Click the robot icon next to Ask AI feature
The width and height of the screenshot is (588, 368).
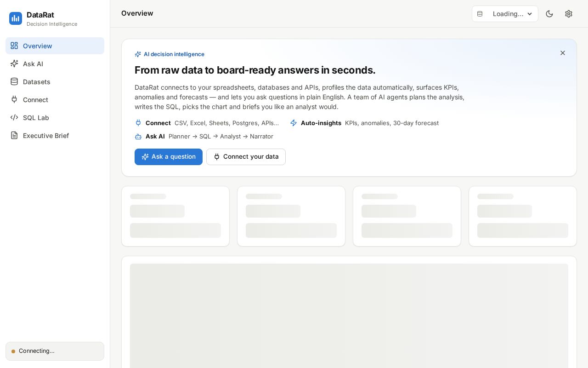(138, 136)
